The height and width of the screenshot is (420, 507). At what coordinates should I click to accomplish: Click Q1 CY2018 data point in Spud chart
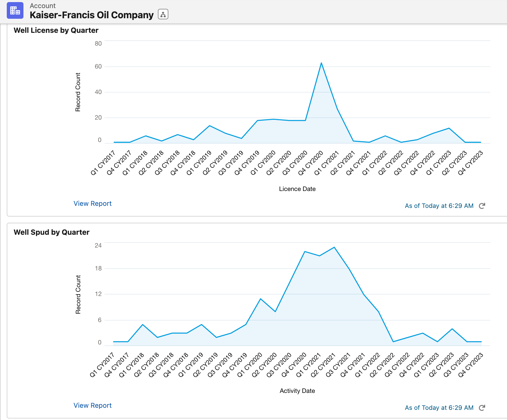pos(143,325)
